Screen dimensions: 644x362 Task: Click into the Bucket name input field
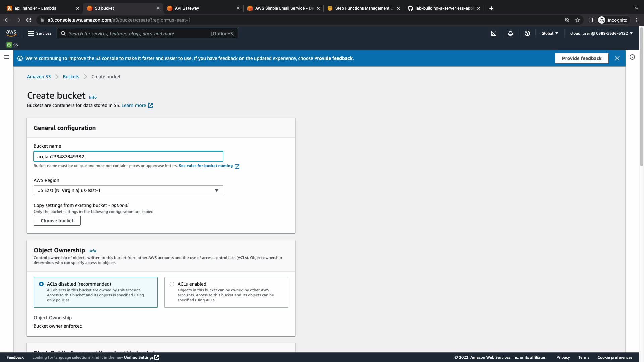click(128, 157)
